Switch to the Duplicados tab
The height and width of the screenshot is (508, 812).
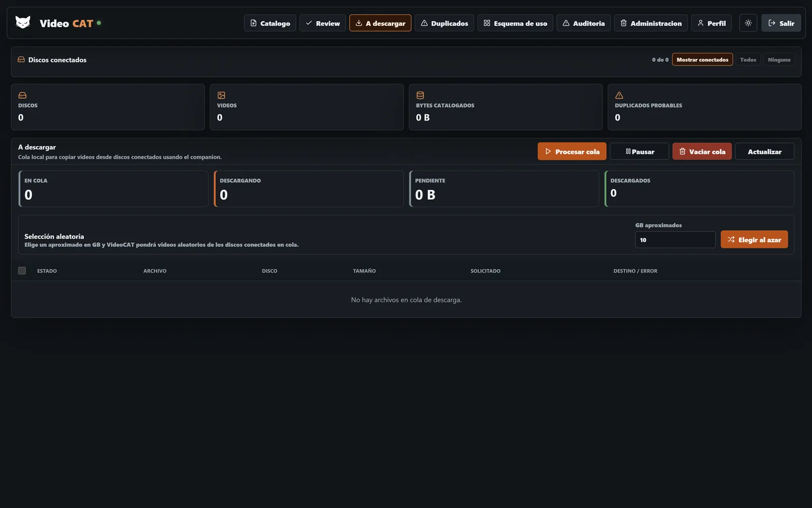(445, 23)
